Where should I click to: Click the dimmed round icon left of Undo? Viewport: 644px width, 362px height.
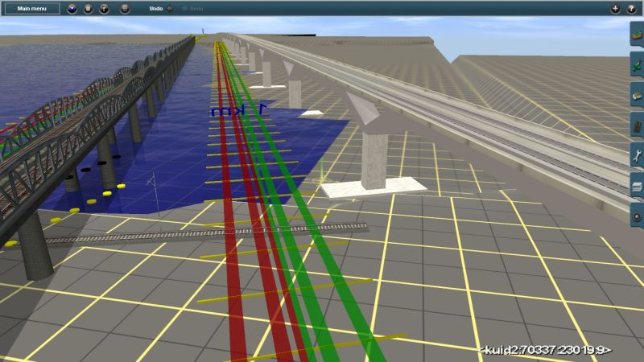124,9
